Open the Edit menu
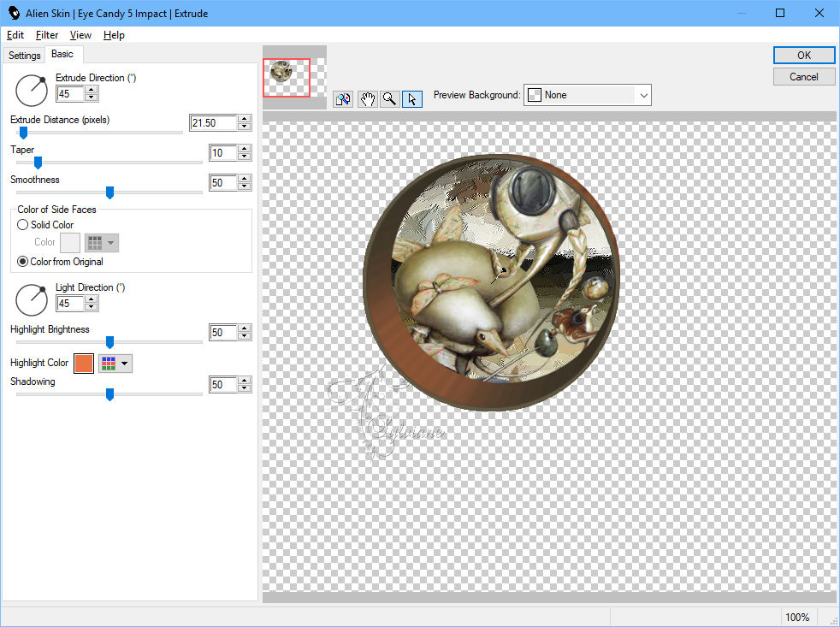 (x=15, y=35)
